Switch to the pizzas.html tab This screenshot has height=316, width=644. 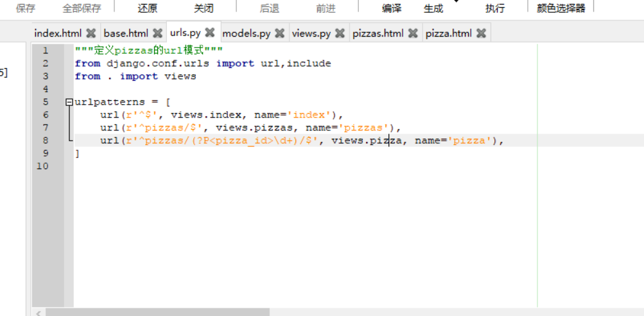(378, 33)
